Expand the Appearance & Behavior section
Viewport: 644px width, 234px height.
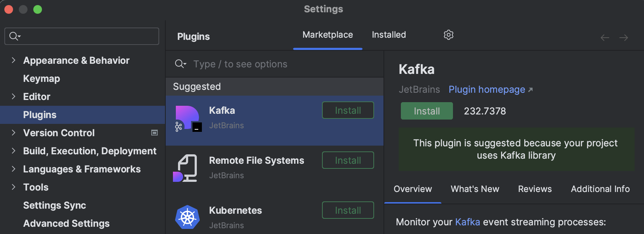tap(13, 60)
